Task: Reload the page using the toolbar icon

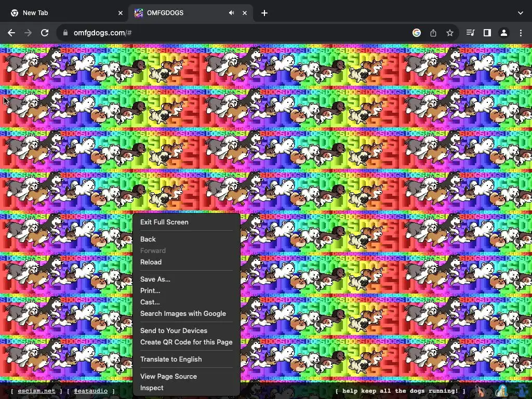Action: [x=45, y=33]
